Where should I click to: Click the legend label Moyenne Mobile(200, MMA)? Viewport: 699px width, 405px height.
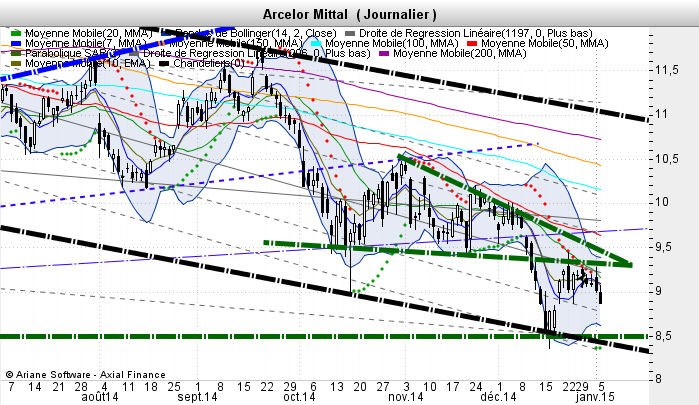point(460,54)
